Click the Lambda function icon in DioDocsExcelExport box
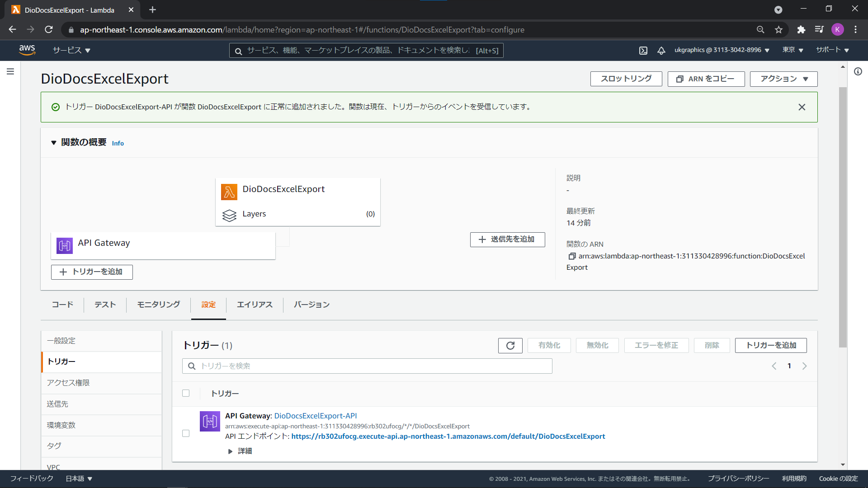 (229, 192)
